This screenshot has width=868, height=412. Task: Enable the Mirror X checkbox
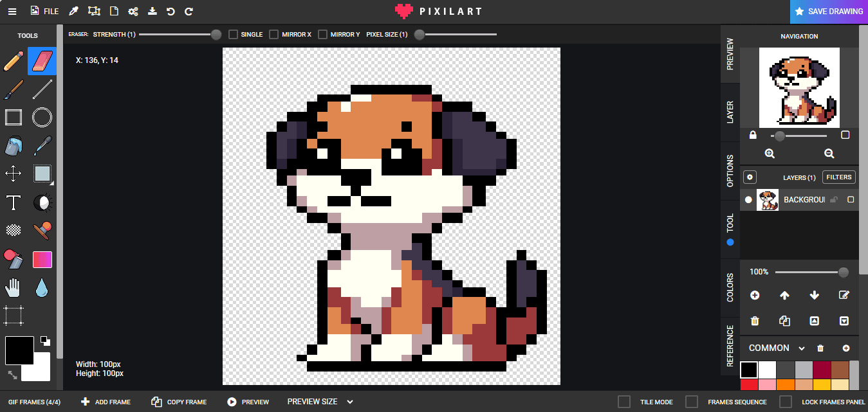pyautogui.click(x=274, y=34)
